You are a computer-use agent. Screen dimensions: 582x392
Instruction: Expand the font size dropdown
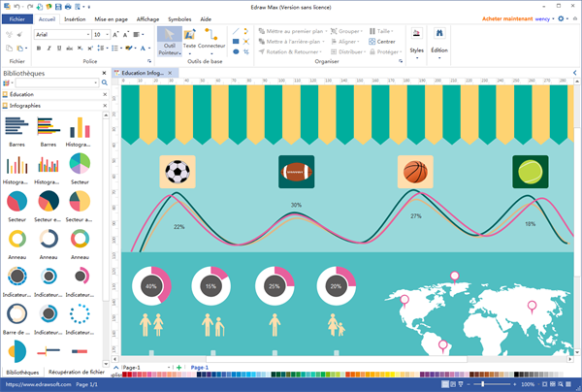point(106,34)
